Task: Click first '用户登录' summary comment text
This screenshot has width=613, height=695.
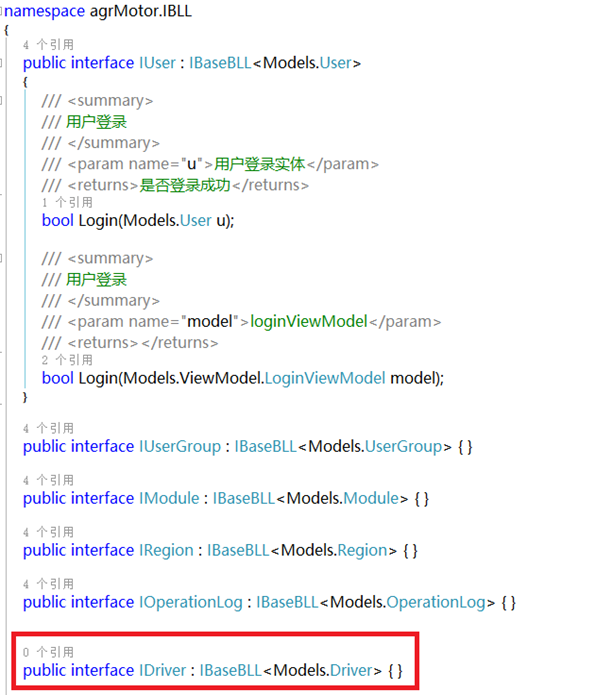Action: click(x=97, y=122)
